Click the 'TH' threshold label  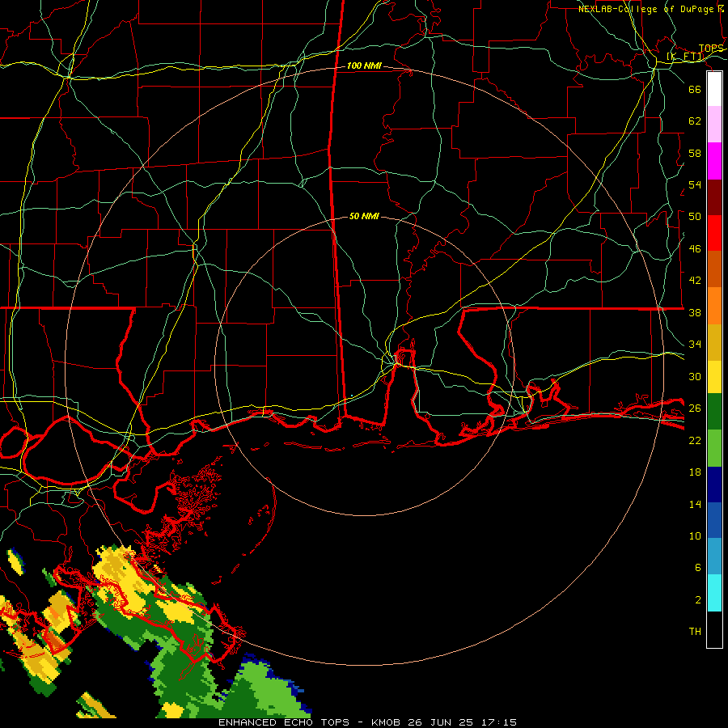pos(695,632)
